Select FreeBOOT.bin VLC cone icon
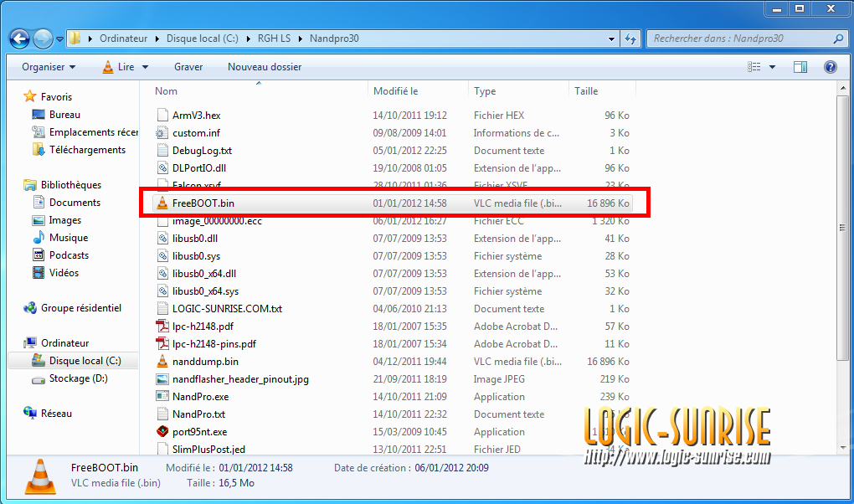This screenshot has height=504, width=854. tap(162, 203)
